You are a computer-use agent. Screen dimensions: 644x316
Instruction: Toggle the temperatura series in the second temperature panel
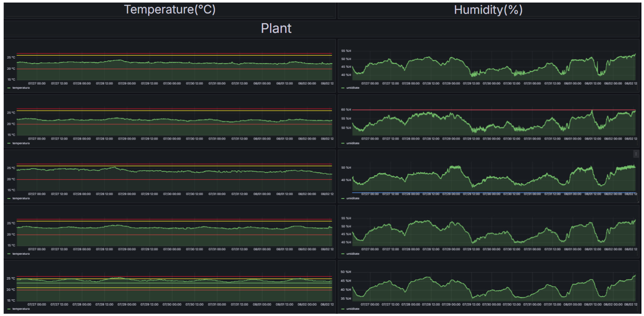pos(21,143)
